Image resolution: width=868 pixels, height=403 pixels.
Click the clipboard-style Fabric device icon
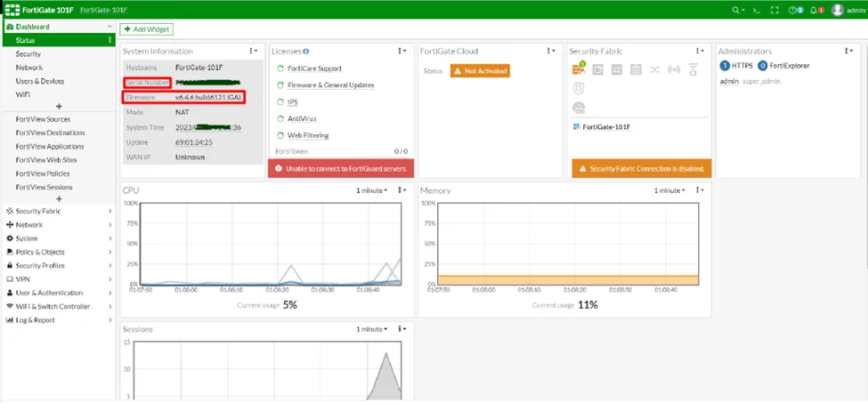click(636, 69)
